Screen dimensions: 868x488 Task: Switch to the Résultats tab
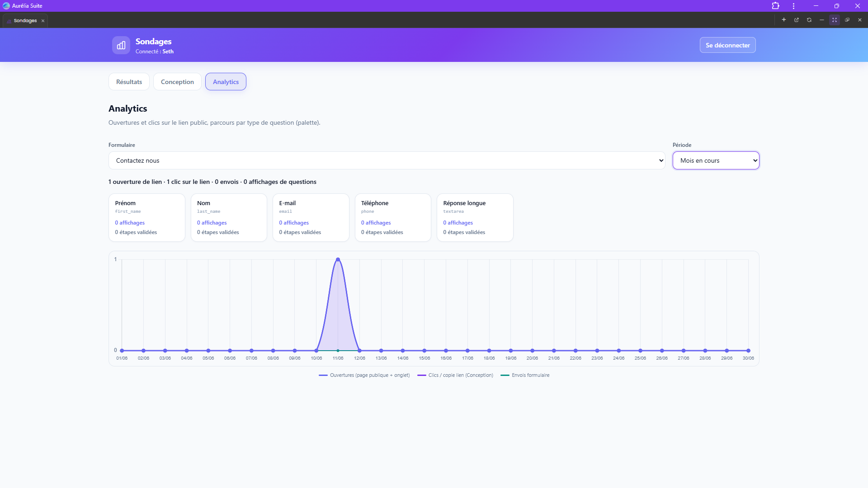pos(129,82)
